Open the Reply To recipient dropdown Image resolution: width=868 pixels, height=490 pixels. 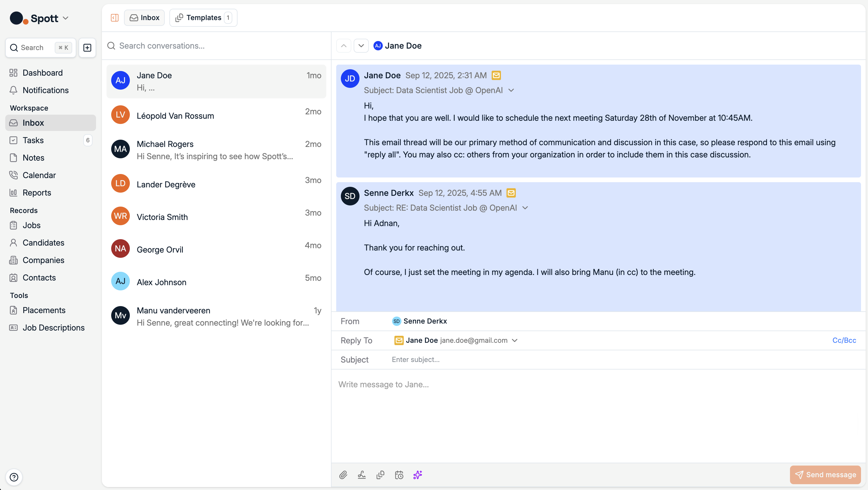tap(515, 340)
